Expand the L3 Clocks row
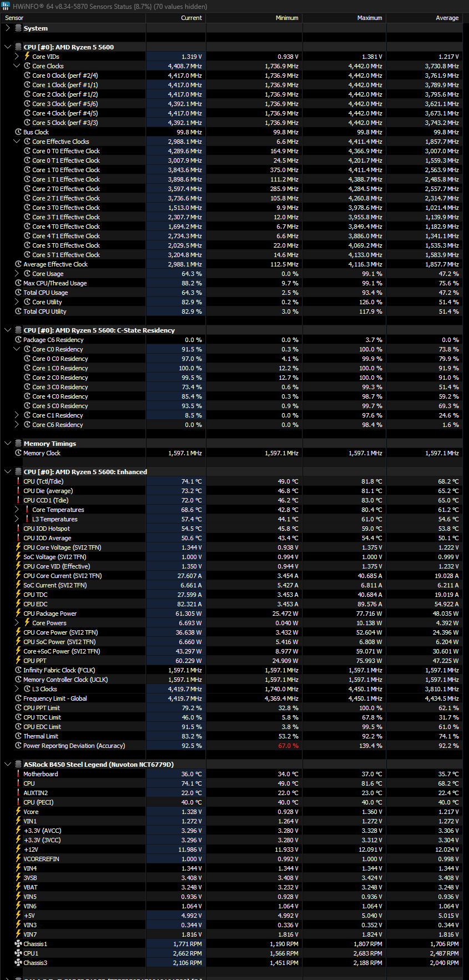The width and height of the screenshot is (469, 980). pyautogui.click(x=17, y=688)
